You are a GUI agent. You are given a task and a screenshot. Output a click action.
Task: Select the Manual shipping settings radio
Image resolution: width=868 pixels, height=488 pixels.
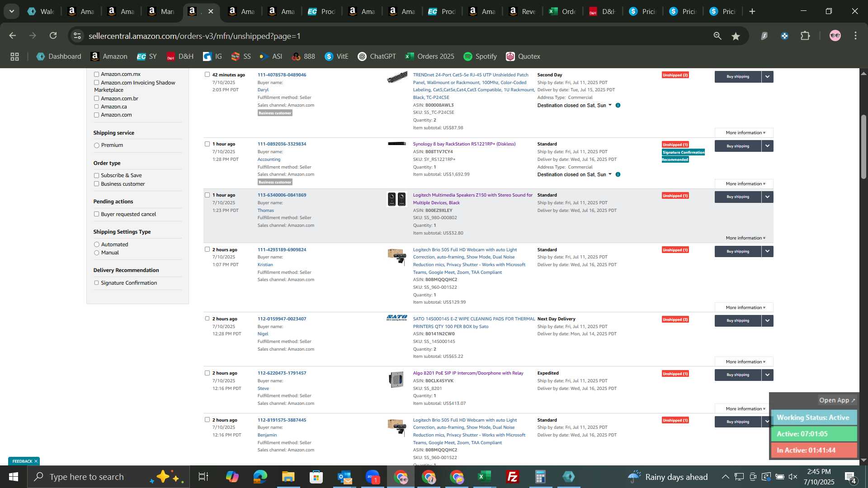click(x=96, y=253)
